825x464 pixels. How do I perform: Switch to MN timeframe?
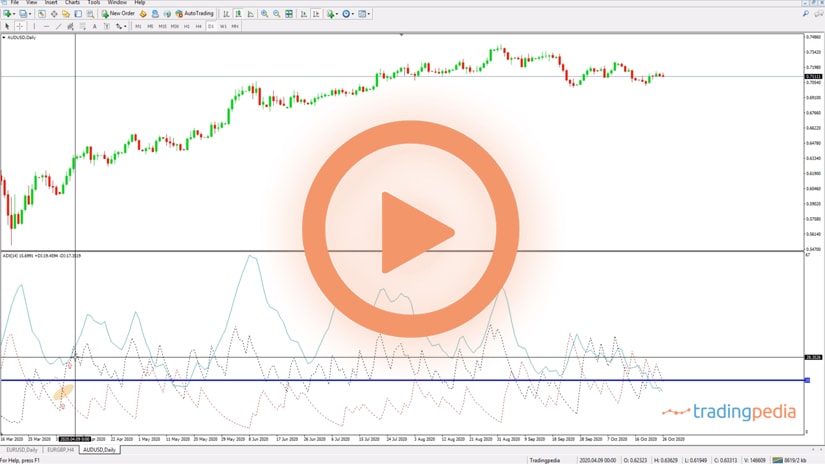click(x=235, y=26)
